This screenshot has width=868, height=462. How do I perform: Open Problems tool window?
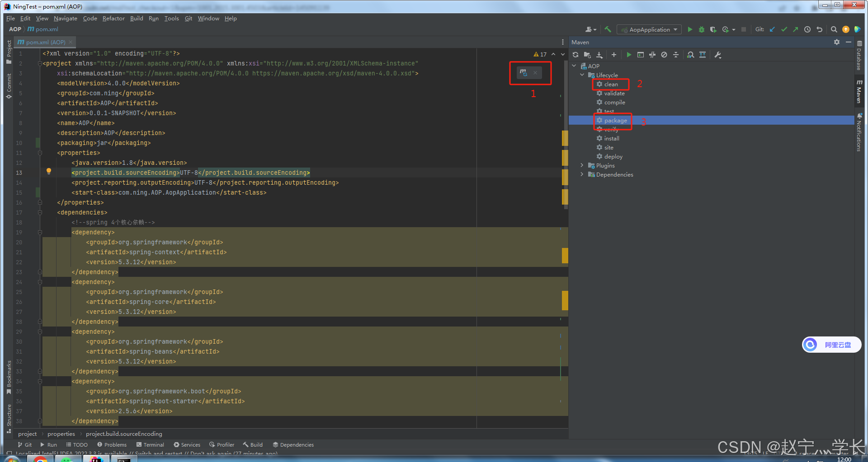pos(112,445)
